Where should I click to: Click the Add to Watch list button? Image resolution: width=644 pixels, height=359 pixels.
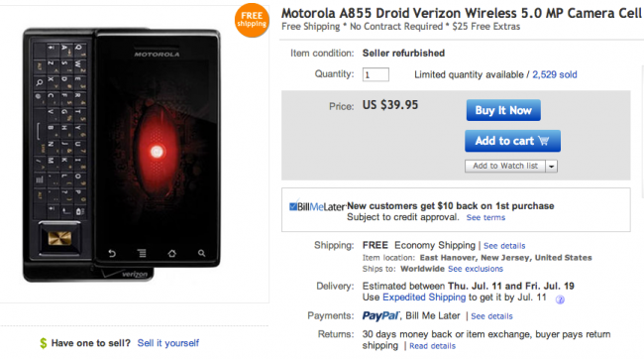click(x=505, y=167)
